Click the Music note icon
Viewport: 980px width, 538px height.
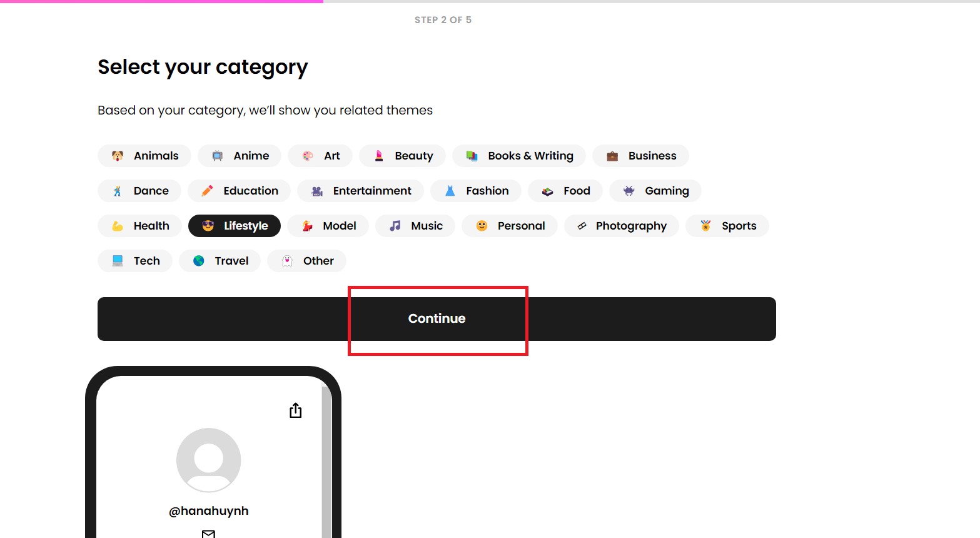(395, 226)
